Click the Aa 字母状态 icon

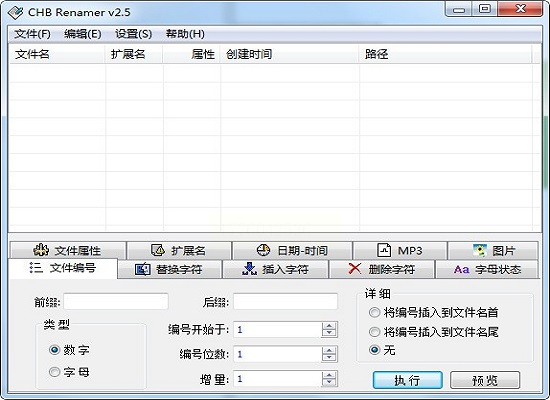click(x=461, y=269)
